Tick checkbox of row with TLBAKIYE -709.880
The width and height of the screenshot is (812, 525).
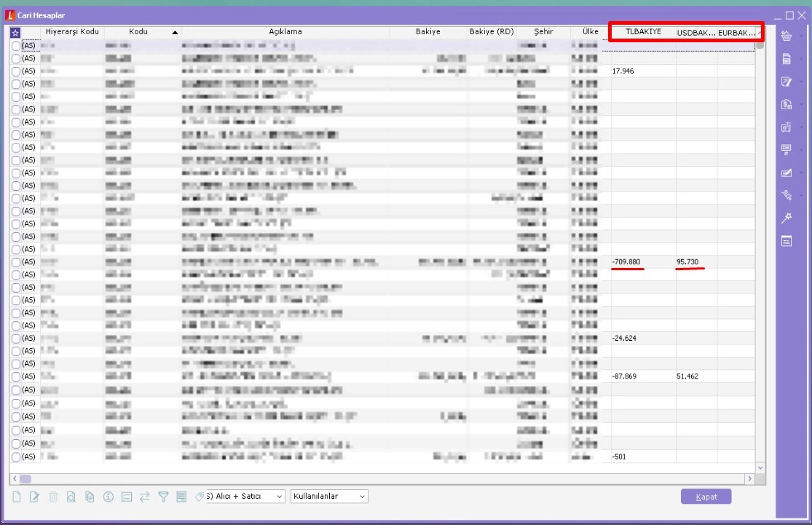pyautogui.click(x=16, y=262)
